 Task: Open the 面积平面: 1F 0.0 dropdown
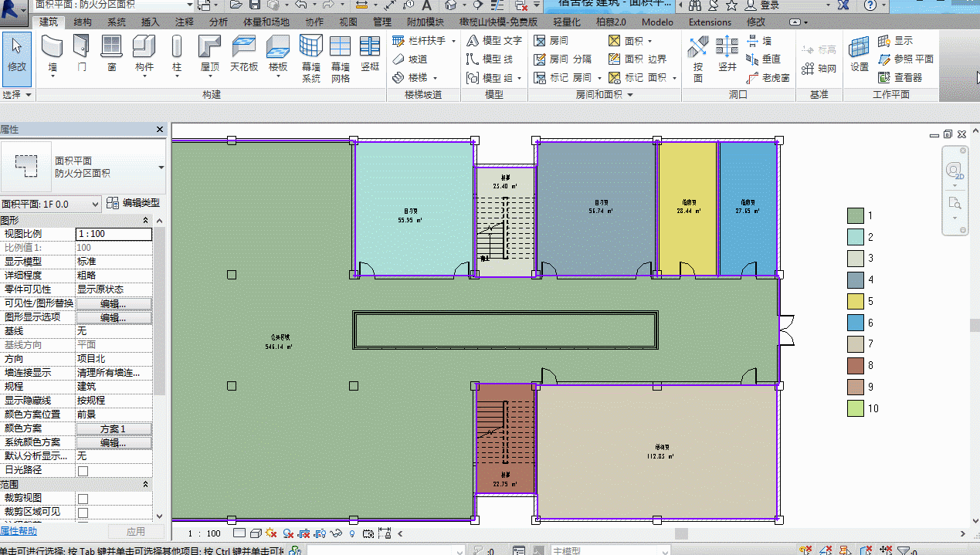click(x=51, y=204)
